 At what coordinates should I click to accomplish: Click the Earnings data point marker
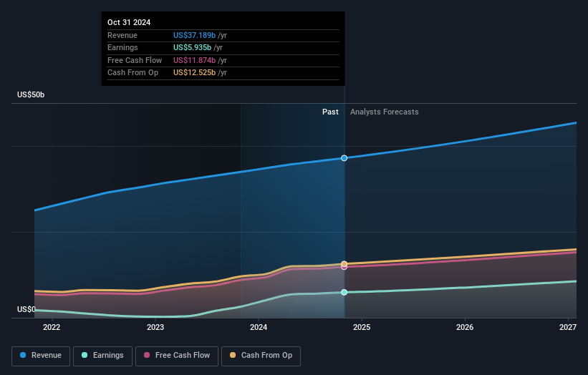(x=344, y=292)
